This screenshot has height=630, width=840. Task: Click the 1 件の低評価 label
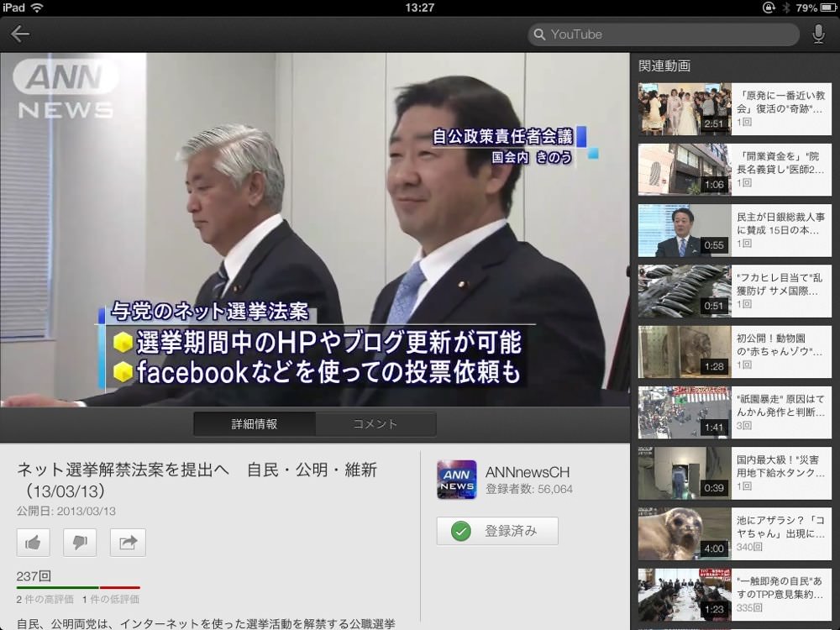(x=111, y=600)
